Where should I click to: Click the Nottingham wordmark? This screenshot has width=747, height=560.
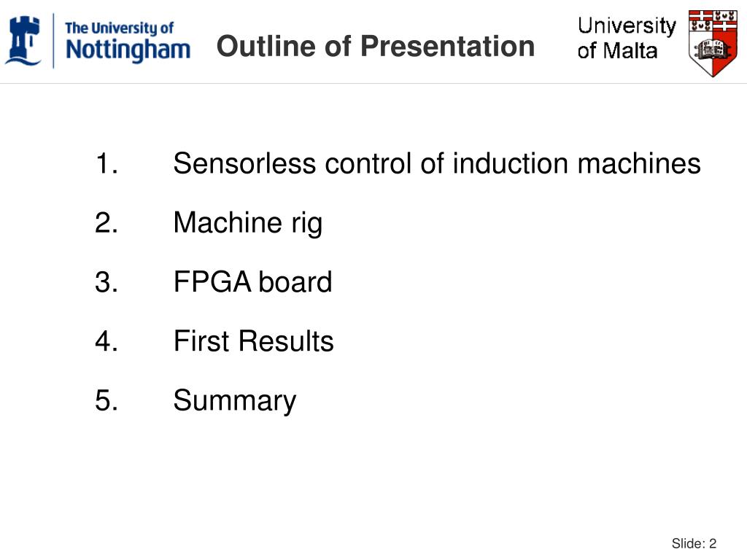click(x=128, y=50)
